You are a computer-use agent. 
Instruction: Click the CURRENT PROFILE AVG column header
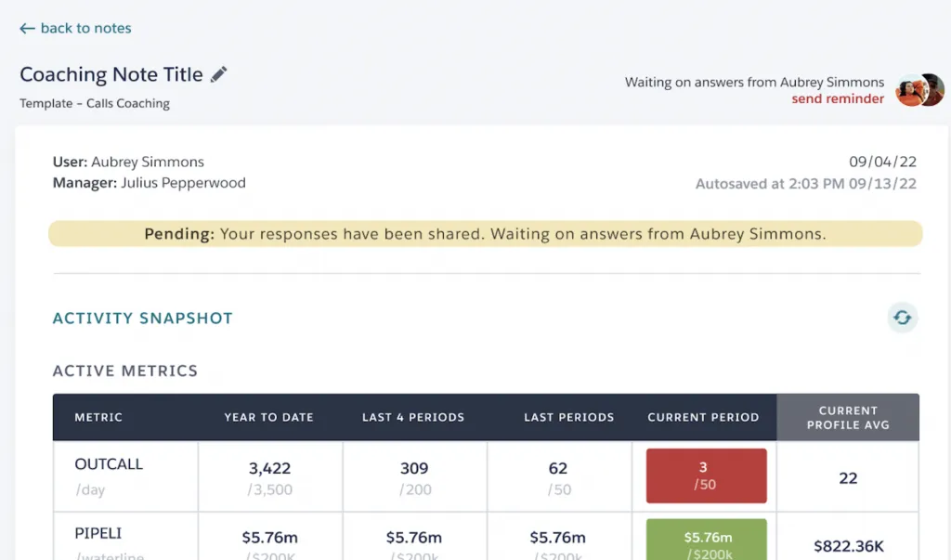848,417
